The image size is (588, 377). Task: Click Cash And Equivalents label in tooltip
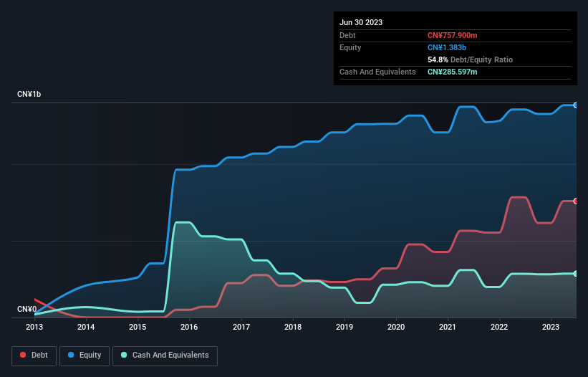(377, 72)
